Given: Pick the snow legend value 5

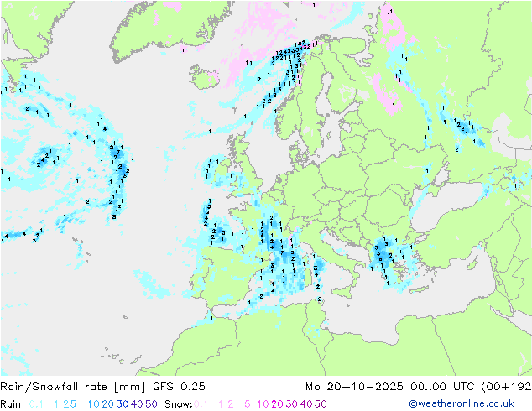Looking at the screenshot, I should tap(248, 404).
